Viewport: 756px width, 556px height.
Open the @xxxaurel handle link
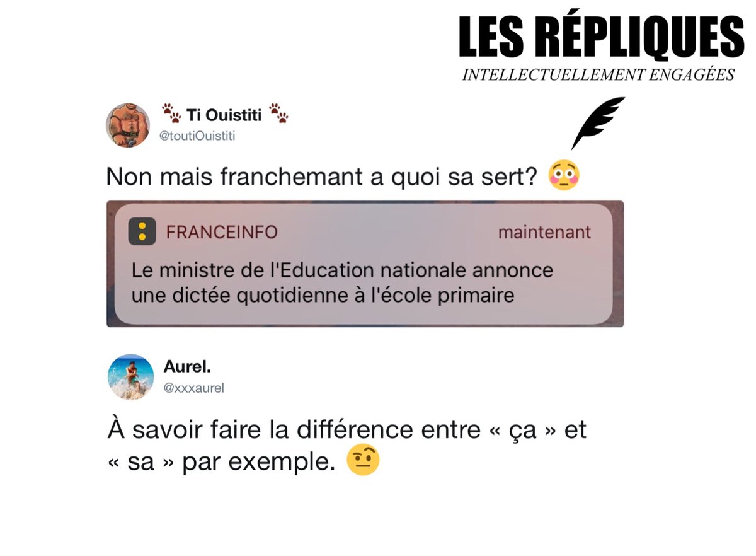point(194,388)
